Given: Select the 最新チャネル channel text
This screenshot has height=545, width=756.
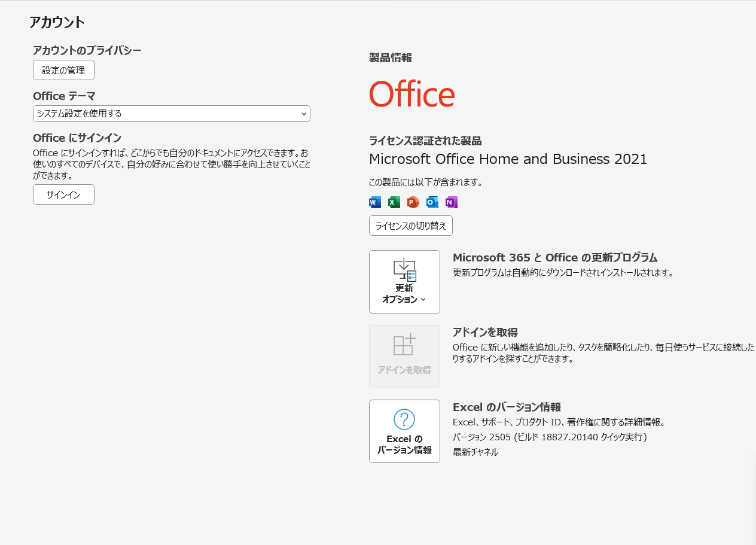Looking at the screenshot, I should (x=475, y=452).
